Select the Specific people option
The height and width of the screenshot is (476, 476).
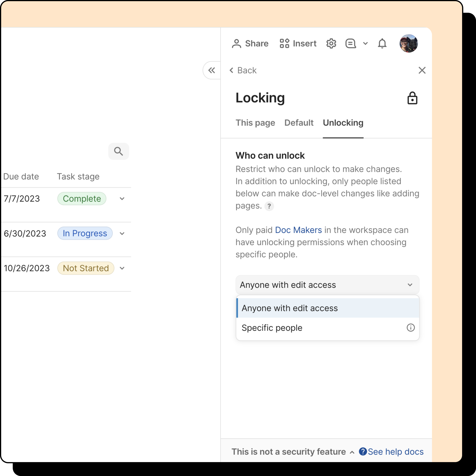pos(272,328)
